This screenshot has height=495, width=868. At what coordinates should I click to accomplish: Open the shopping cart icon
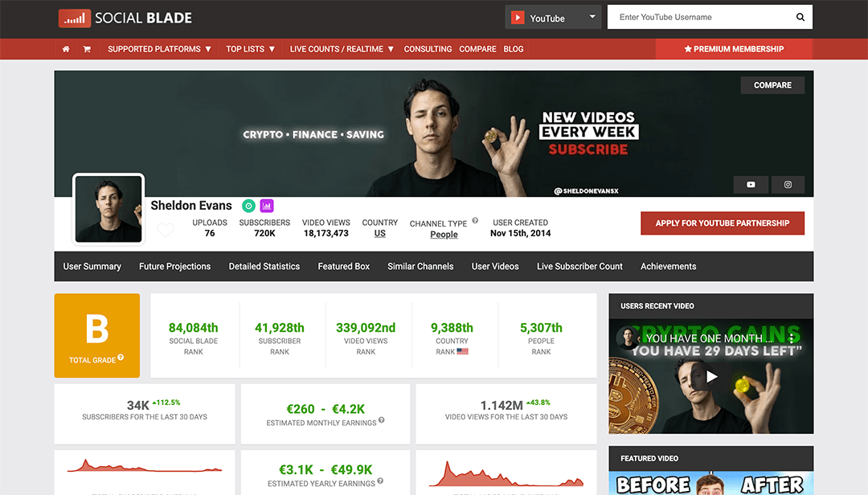tap(87, 49)
